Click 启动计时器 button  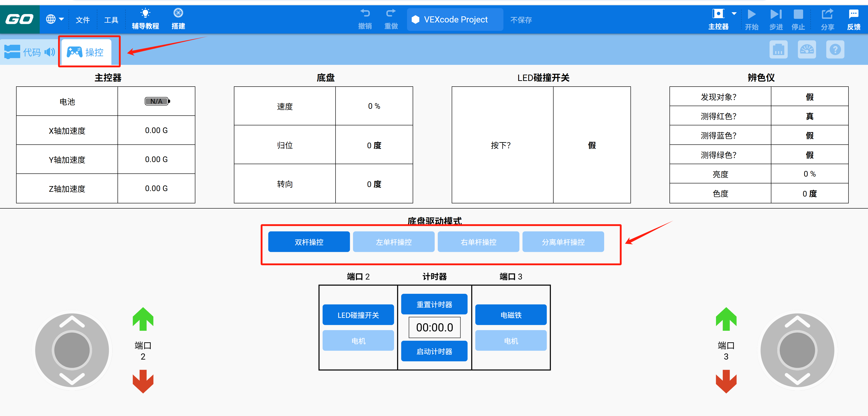[434, 351]
